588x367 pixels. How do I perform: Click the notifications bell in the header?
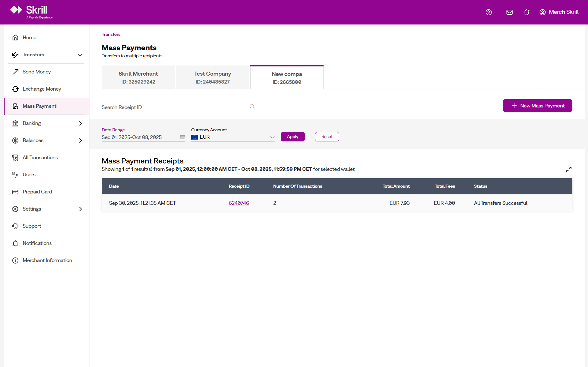tap(526, 12)
